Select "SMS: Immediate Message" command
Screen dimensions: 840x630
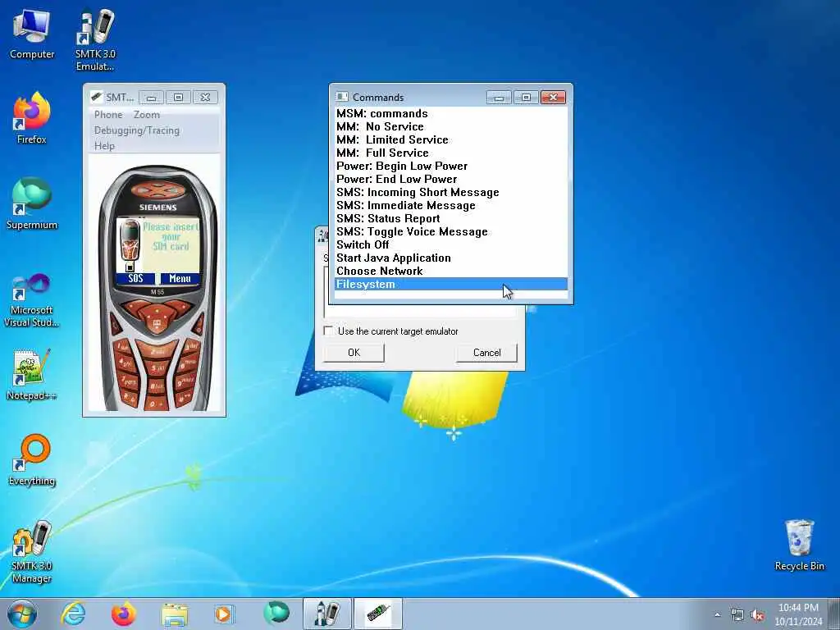(x=451, y=205)
